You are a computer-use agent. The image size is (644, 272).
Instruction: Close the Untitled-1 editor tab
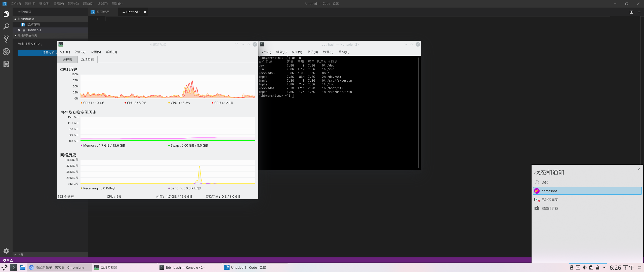[145, 12]
